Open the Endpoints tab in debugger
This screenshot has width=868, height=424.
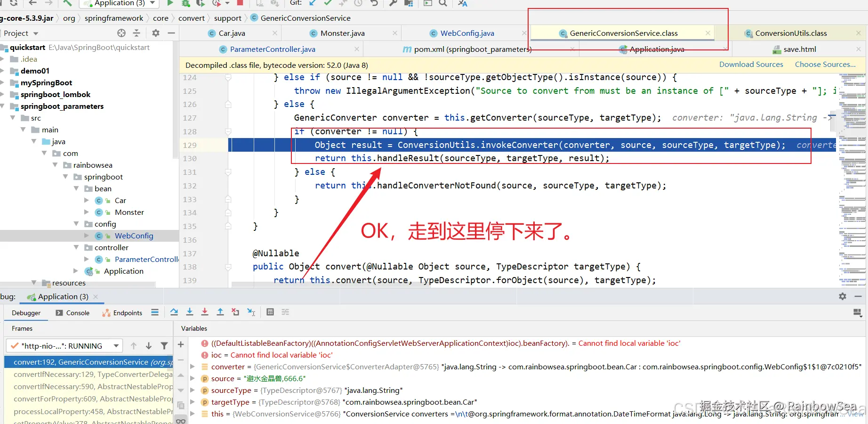pyautogui.click(x=122, y=313)
